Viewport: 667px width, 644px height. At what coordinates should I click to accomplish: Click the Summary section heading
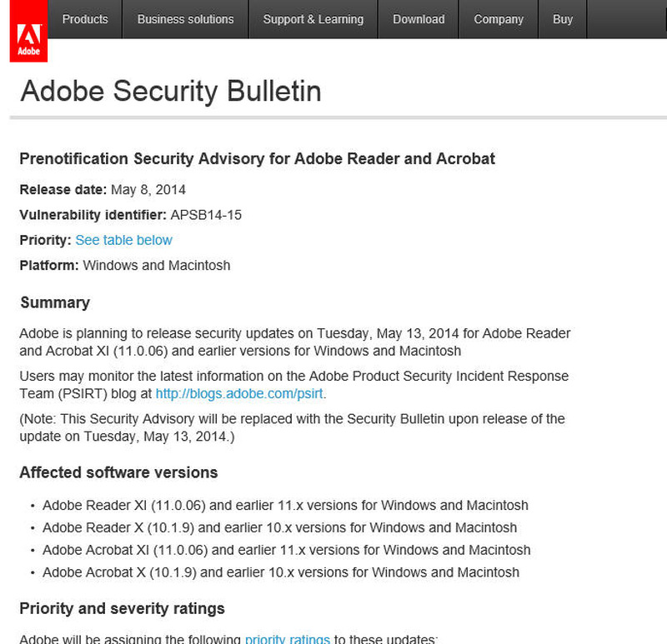tap(55, 302)
